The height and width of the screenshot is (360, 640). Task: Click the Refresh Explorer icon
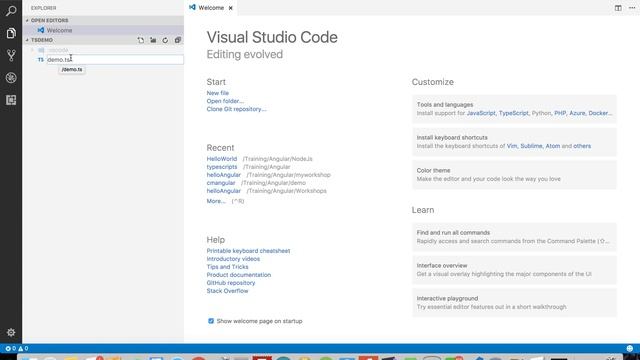[x=165, y=40]
